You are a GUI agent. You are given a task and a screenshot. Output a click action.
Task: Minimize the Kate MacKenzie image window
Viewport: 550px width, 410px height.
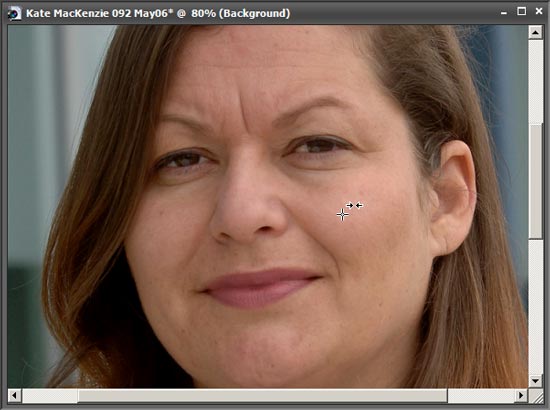coord(504,13)
